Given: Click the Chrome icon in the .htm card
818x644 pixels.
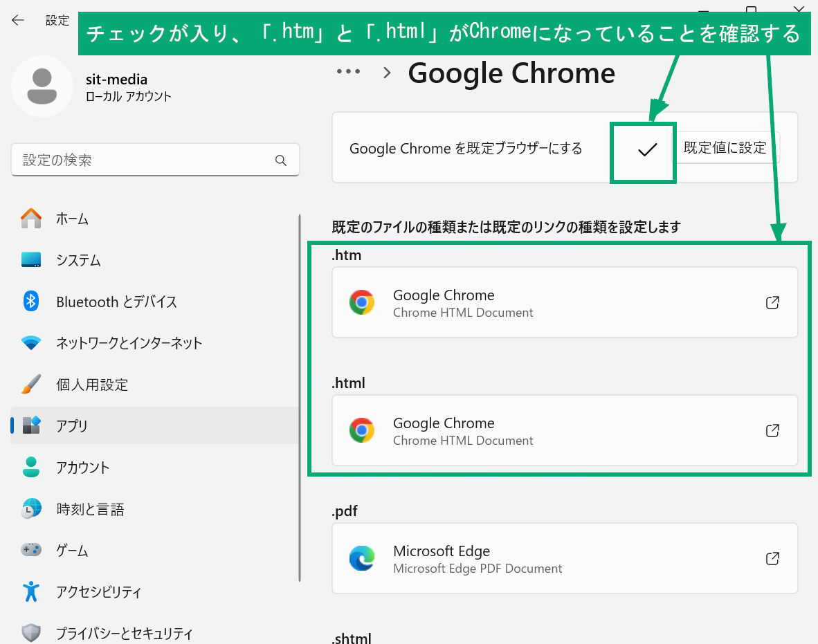Looking at the screenshot, I should 361,302.
